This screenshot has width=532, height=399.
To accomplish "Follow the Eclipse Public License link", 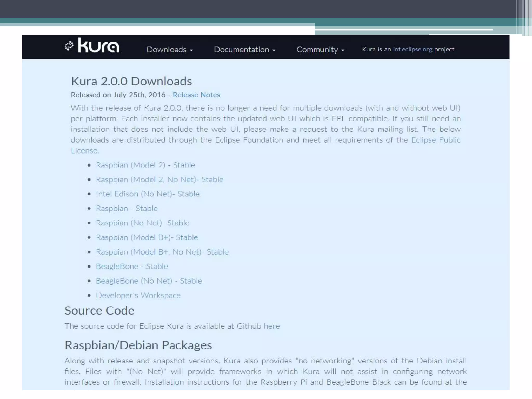I will 436,140.
